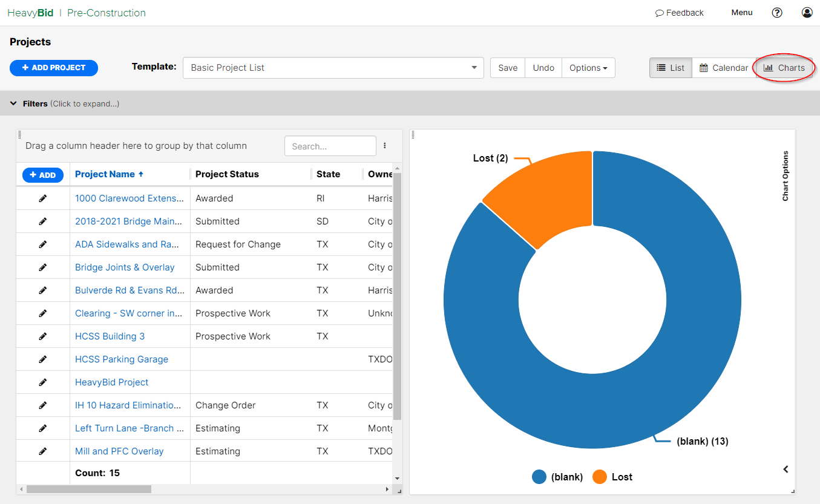Click the Project Status column header

coord(227,174)
